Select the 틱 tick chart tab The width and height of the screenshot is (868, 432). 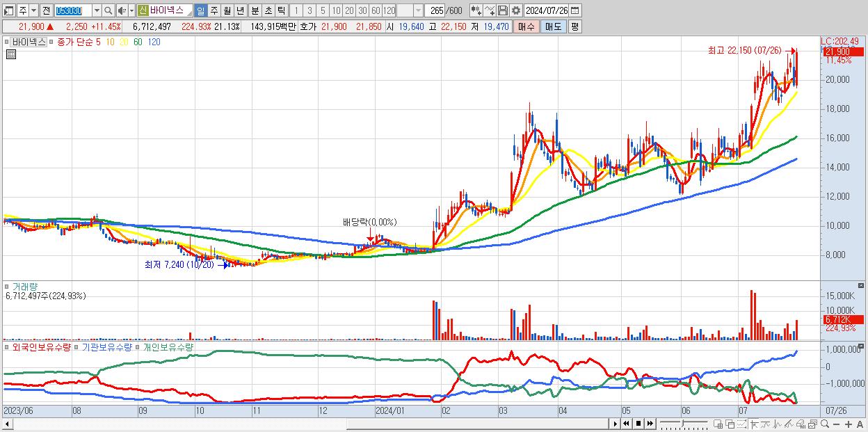[x=281, y=10]
